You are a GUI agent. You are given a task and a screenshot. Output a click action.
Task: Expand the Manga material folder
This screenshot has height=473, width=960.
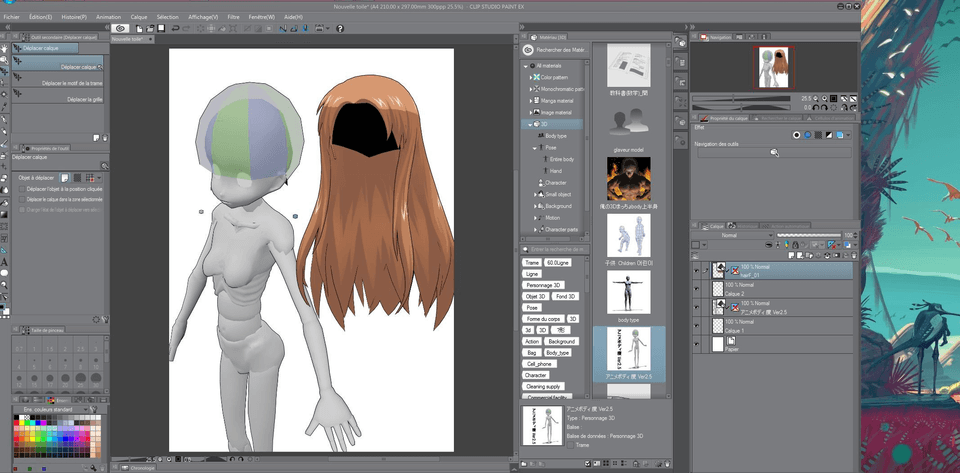pyautogui.click(x=530, y=101)
